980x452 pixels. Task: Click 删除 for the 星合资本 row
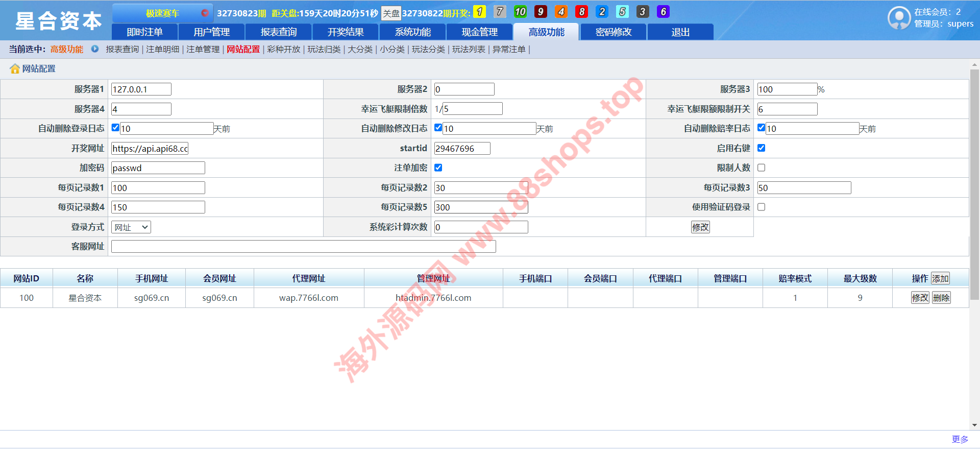coord(941,298)
